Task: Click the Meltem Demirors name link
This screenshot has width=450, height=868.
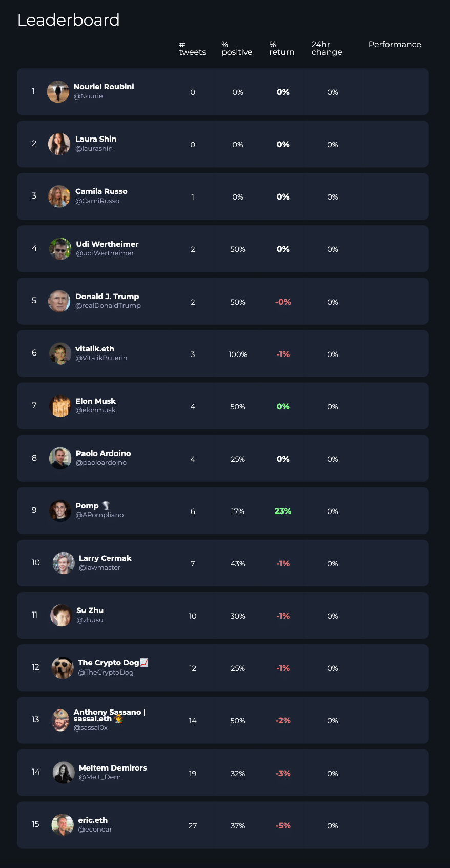Action: [113, 768]
